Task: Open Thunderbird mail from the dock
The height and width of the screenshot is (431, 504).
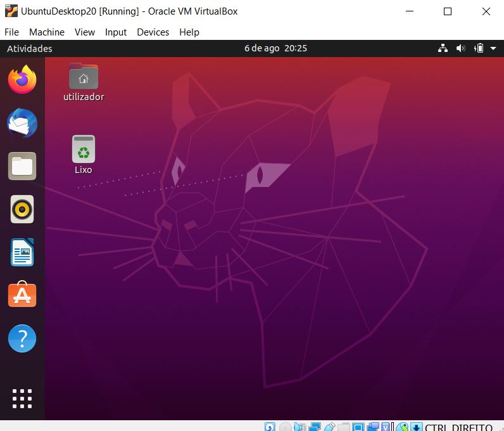Action: [22, 124]
